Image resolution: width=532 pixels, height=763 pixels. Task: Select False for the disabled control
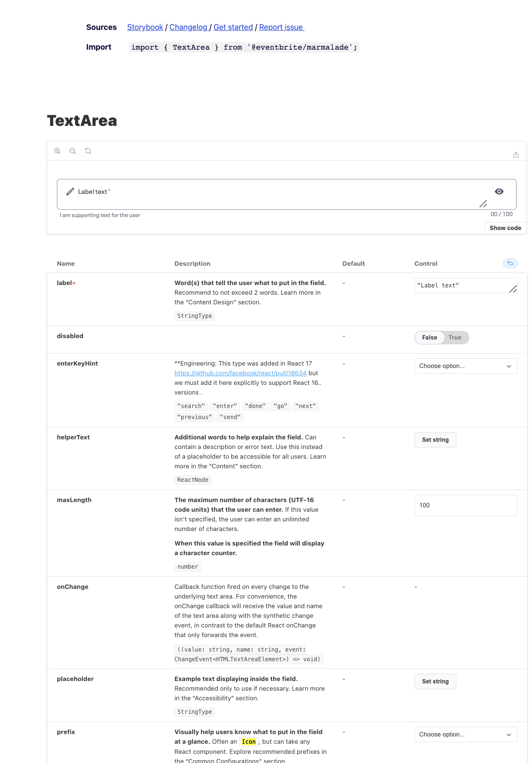pos(429,337)
